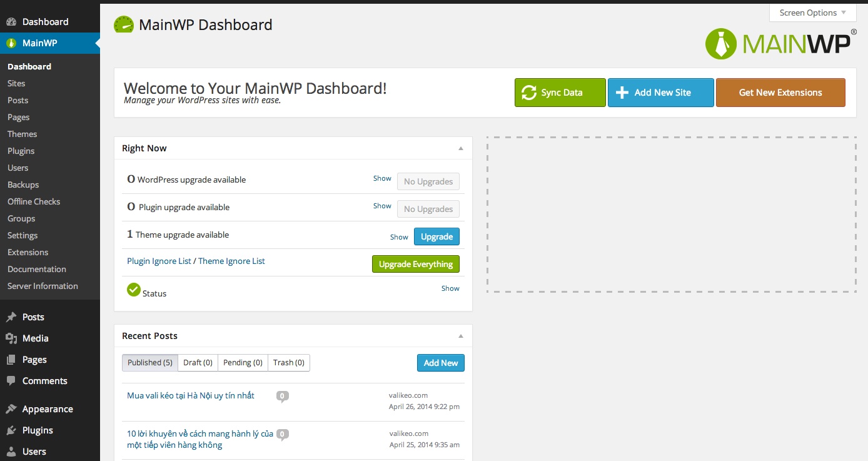The image size is (868, 461).
Task: Click Get New Extensions button
Action: [x=780, y=93]
